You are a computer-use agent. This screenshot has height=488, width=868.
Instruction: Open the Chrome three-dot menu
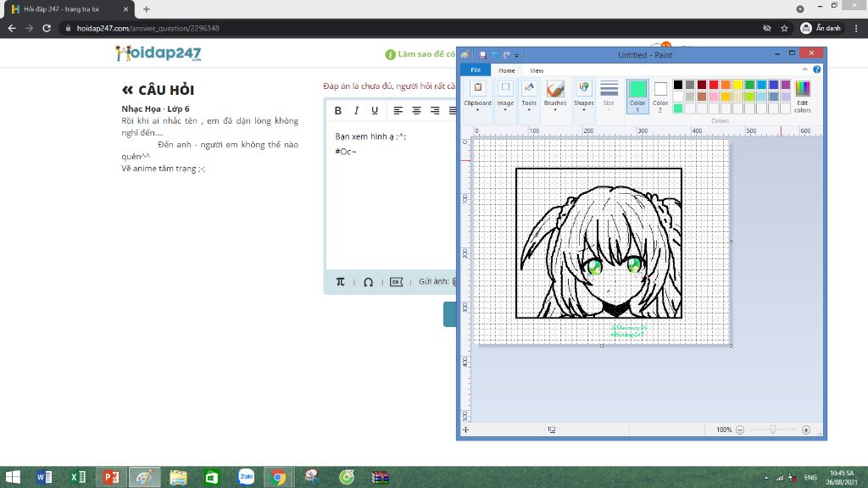[x=856, y=28]
